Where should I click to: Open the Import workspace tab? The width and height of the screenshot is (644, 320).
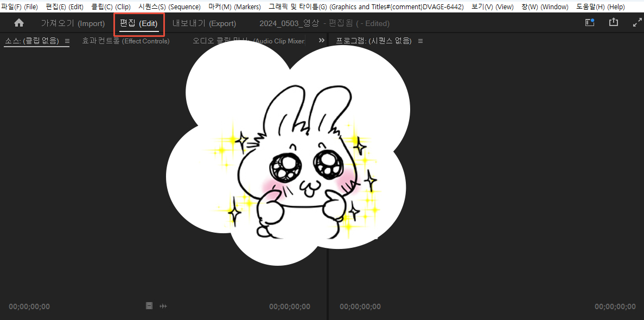(x=73, y=23)
